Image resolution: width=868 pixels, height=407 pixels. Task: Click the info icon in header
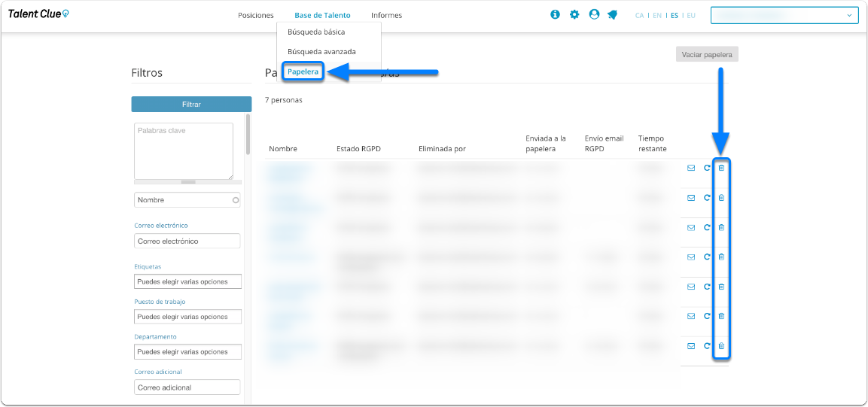(x=556, y=15)
